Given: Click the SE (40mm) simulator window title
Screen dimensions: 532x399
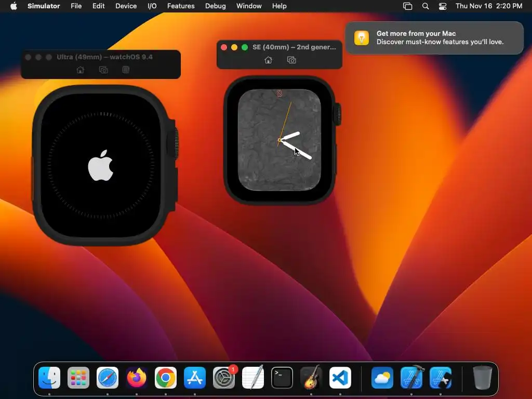Looking at the screenshot, I should [294, 47].
